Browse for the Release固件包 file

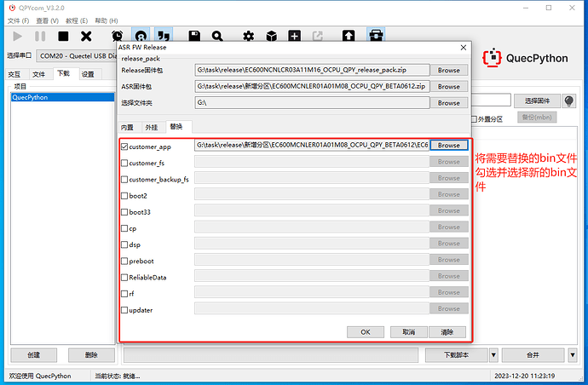point(448,70)
